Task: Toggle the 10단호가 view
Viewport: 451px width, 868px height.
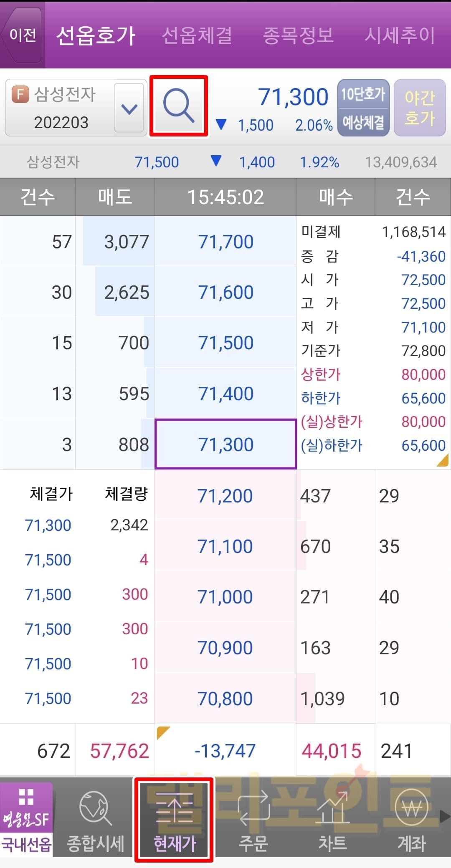Action: (363, 94)
